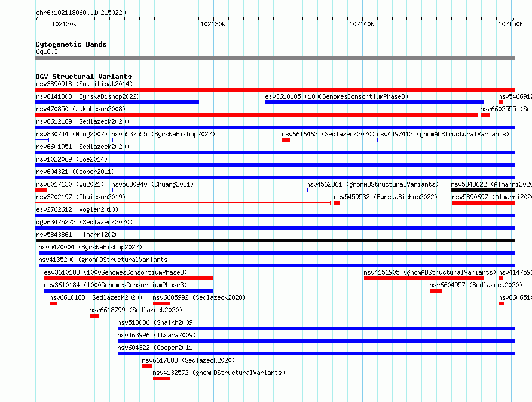Open nsv6605992 (Sedlazeck2020) label
This screenshot has height=402, width=532.
[x=199, y=297]
